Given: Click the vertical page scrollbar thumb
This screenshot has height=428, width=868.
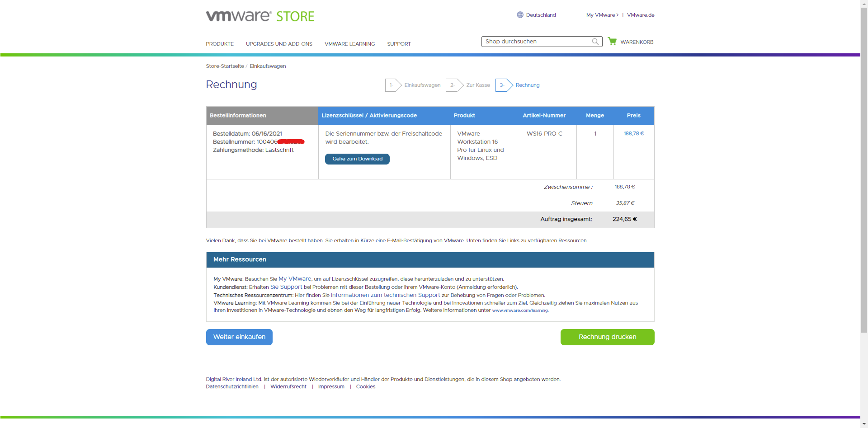Looking at the screenshot, I should click(864, 170).
